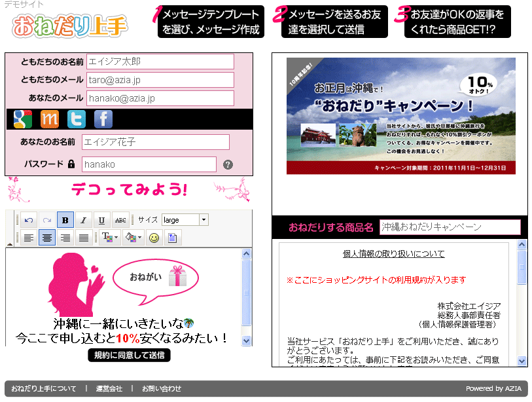Click the ともだちのメール input field

click(160, 80)
